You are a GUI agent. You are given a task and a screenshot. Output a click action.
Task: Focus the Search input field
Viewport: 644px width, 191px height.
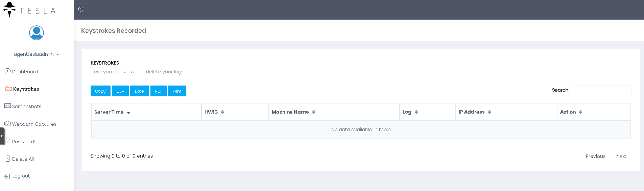tap(601, 90)
